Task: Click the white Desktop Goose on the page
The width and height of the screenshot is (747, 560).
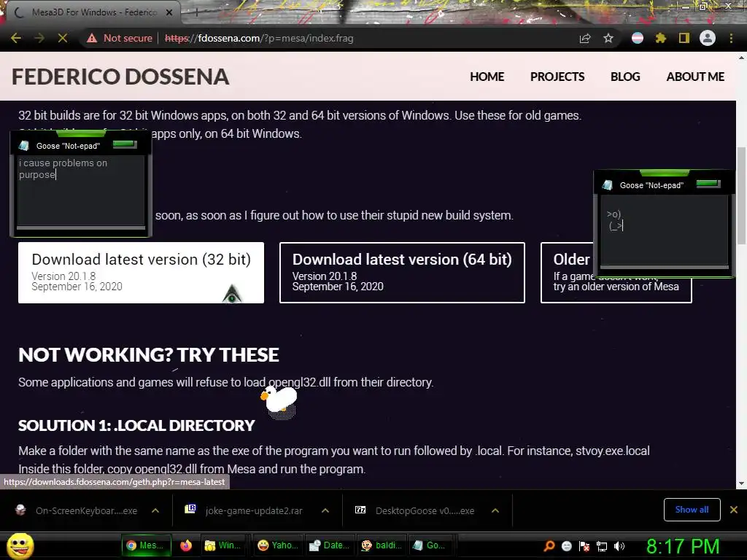Action: 279,399
